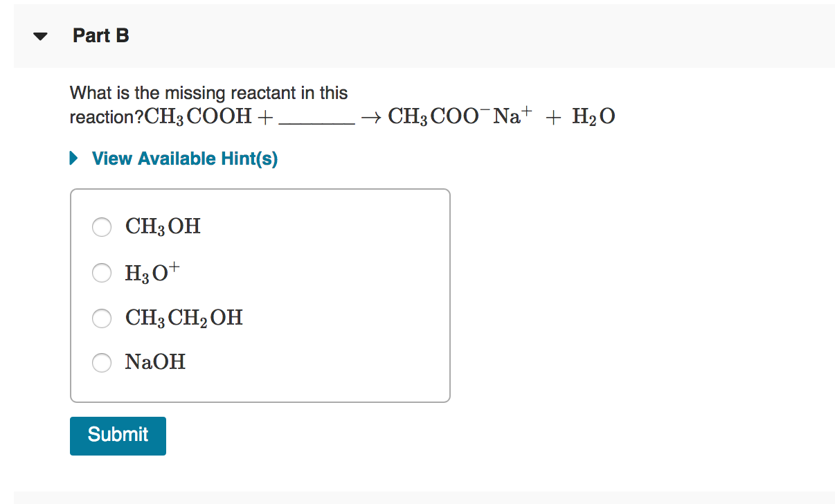Click the circle icon next to H3O+
The width and height of the screenshot is (835, 504).
tap(101, 273)
